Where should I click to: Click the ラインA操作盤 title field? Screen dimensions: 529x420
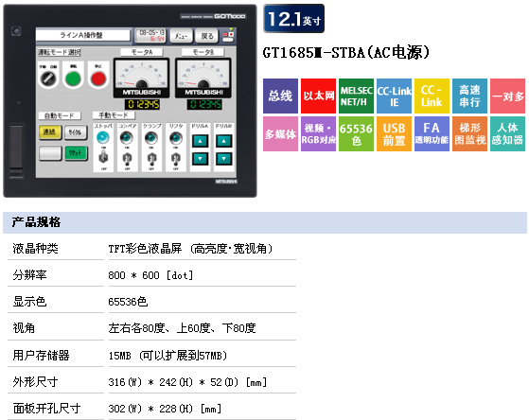[82, 35]
